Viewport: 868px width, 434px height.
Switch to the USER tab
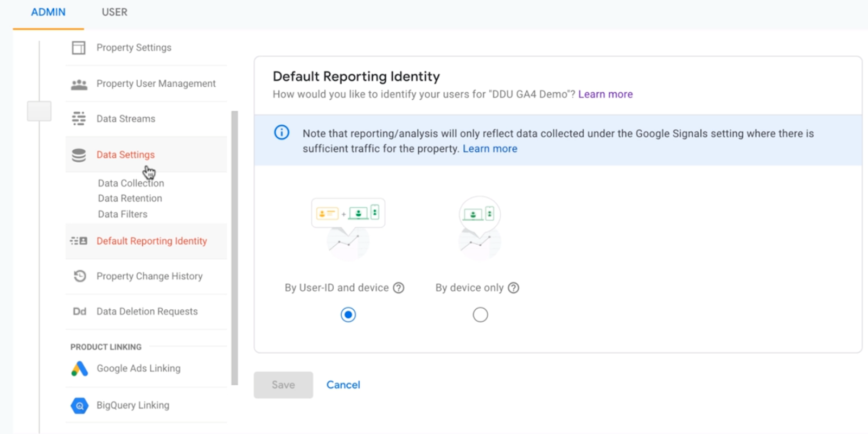(114, 12)
